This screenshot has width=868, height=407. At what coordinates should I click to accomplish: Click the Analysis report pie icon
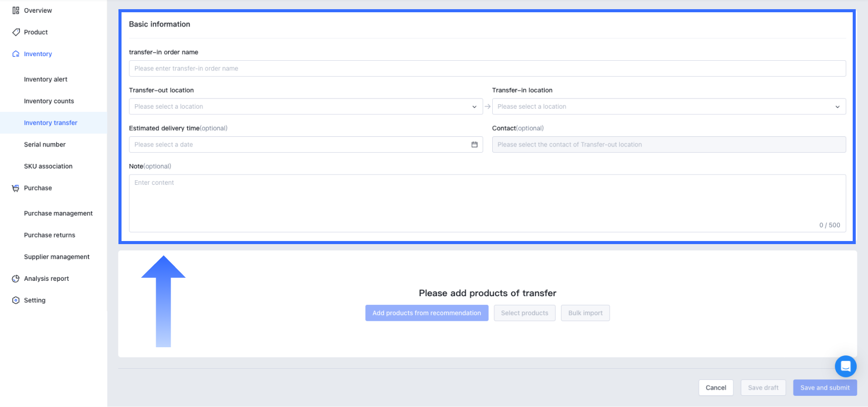click(x=16, y=279)
